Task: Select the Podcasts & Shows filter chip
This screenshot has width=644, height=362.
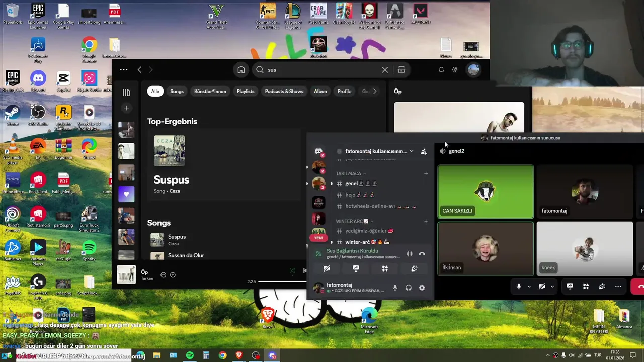Action: [x=284, y=91]
